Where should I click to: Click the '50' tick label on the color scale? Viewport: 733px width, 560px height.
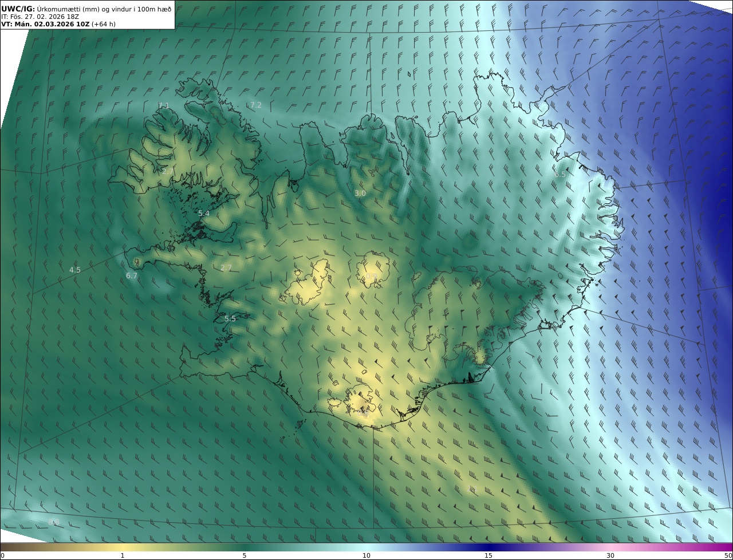[728, 555]
